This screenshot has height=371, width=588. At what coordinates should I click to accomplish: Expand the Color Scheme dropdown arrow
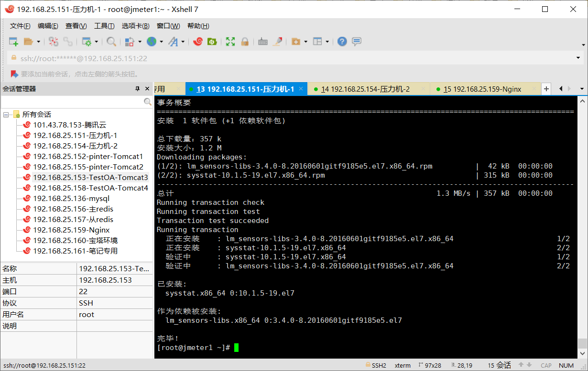point(140,42)
